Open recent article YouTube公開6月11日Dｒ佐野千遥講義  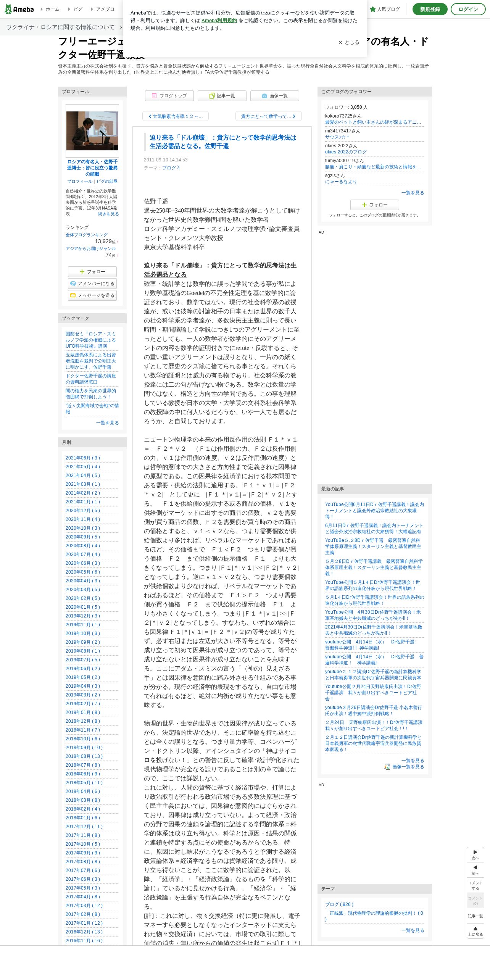[374, 511]
